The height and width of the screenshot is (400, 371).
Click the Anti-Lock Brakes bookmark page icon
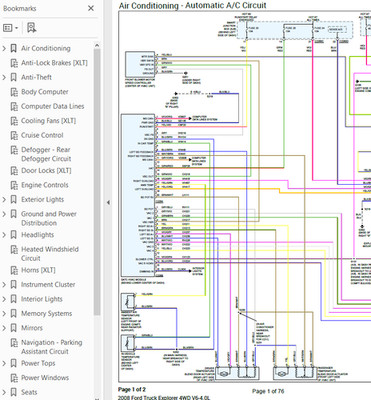[x=14, y=63]
